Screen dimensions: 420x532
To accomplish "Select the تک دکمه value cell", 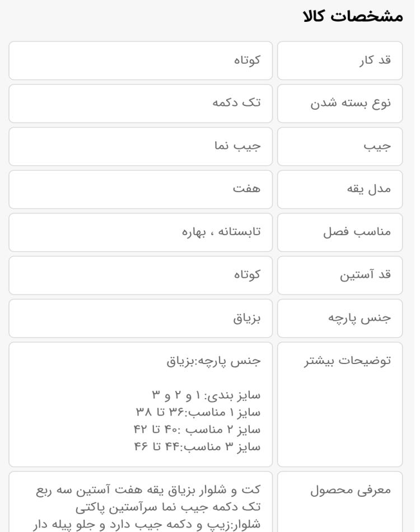I will (141, 104).
